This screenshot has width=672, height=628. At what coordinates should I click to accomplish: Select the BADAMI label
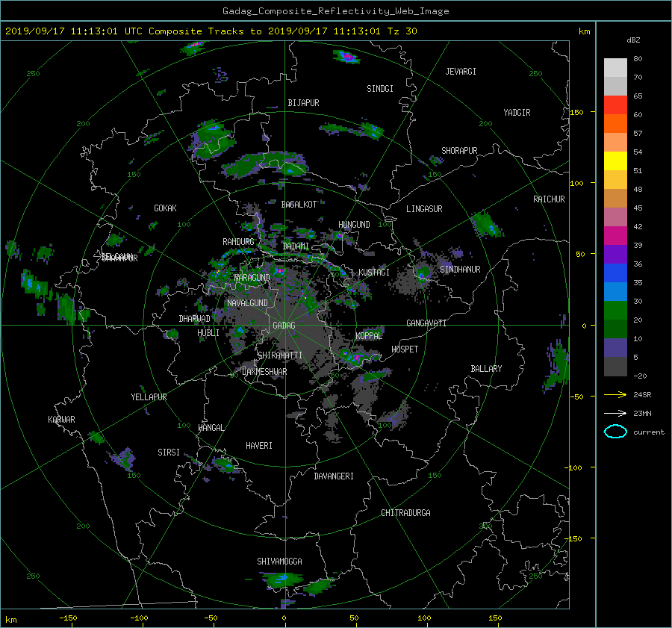click(296, 246)
